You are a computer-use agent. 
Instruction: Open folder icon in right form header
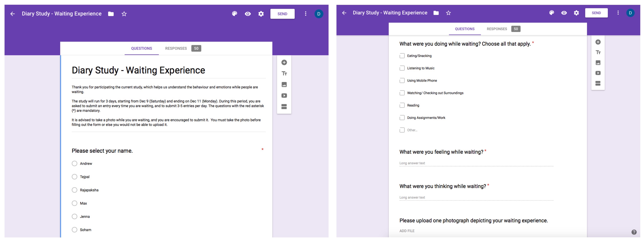point(436,13)
